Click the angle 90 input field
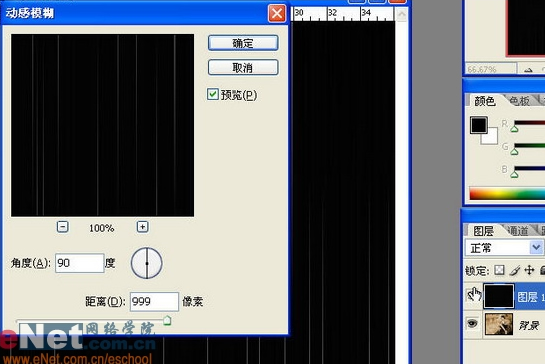The image size is (545, 364). [80, 263]
